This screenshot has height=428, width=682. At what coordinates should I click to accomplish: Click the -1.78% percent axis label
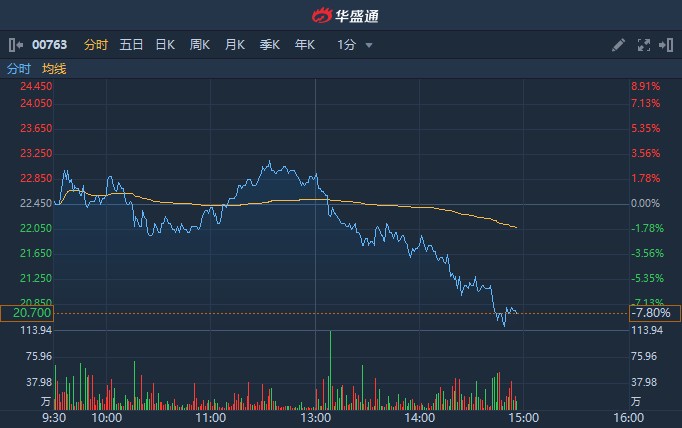click(647, 228)
